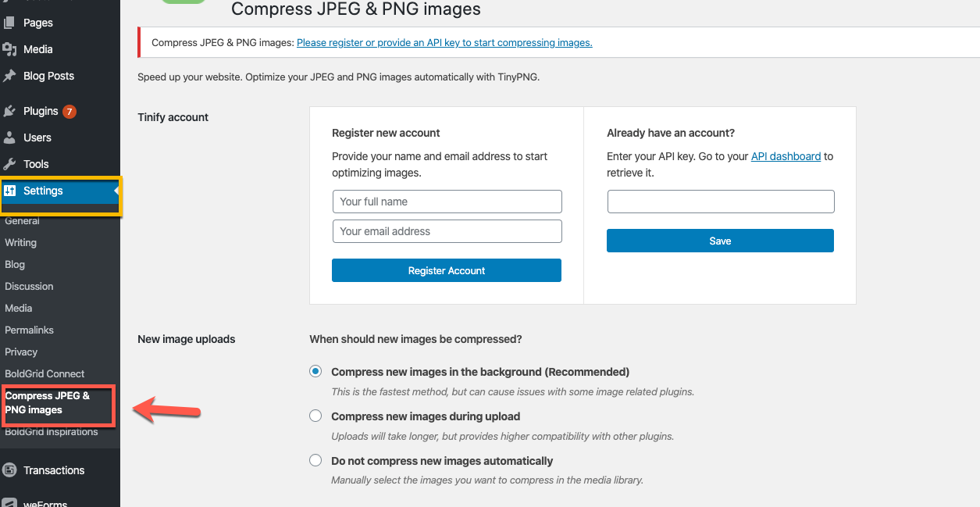
Task: Click the Users person icon
Action: click(9, 137)
